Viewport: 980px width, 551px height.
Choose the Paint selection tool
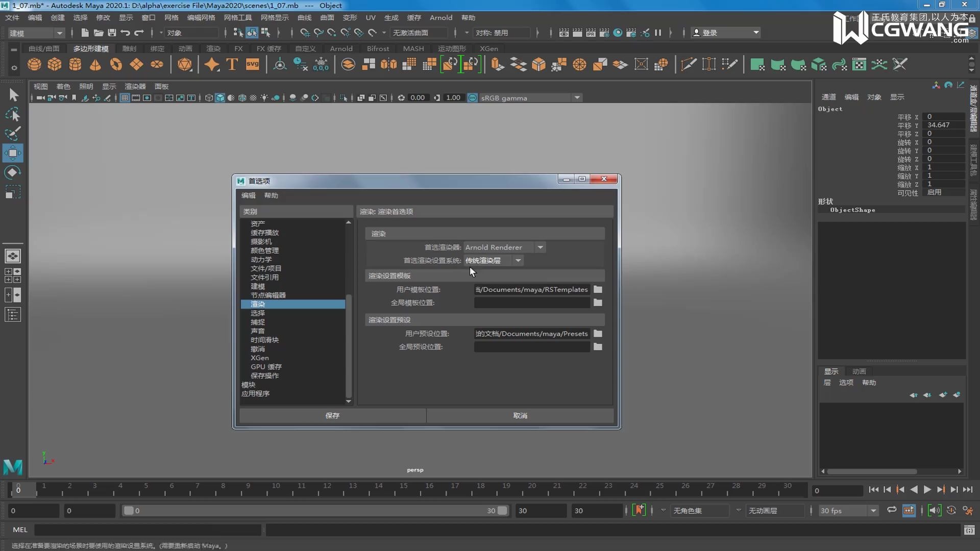tap(13, 134)
